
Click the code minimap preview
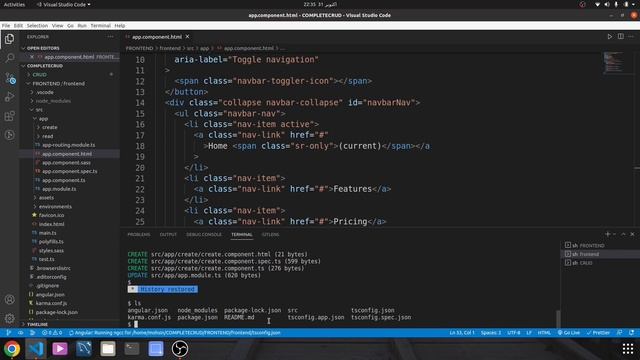613,62
